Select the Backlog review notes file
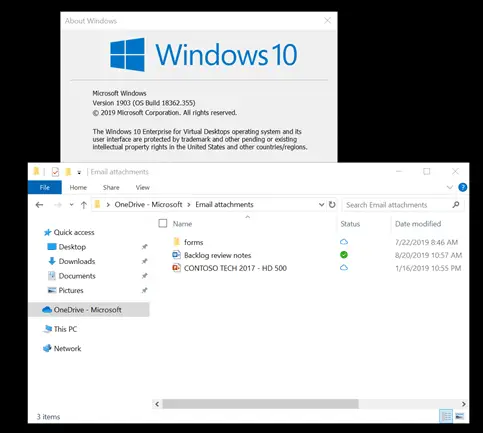The height and width of the screenshot is (433, 483). (x=218, y=255)
